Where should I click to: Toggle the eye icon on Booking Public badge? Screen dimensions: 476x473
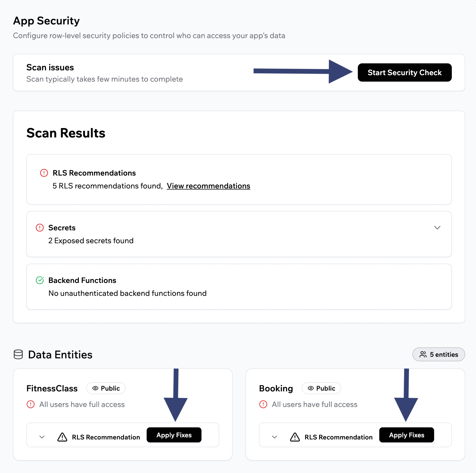pos(311,388)
